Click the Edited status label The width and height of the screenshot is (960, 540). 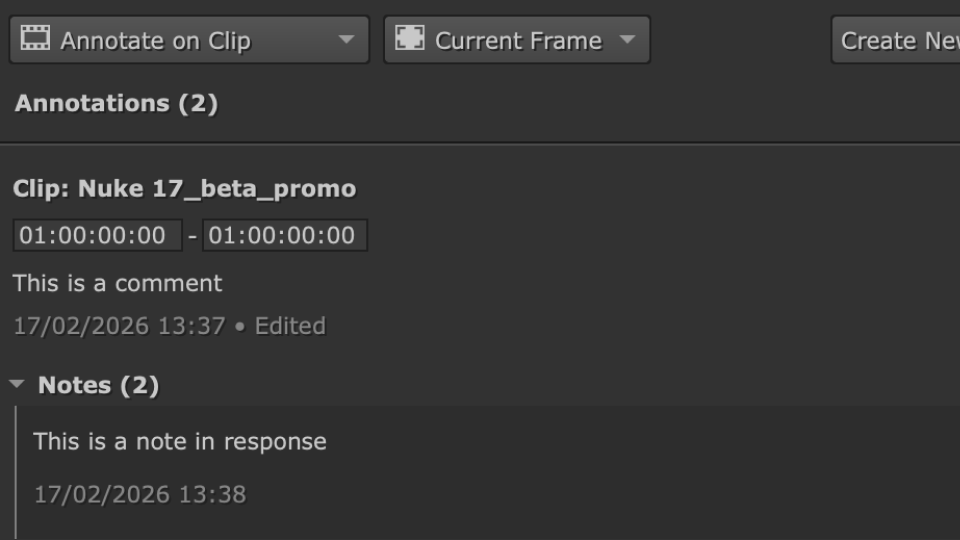[290, 326]
